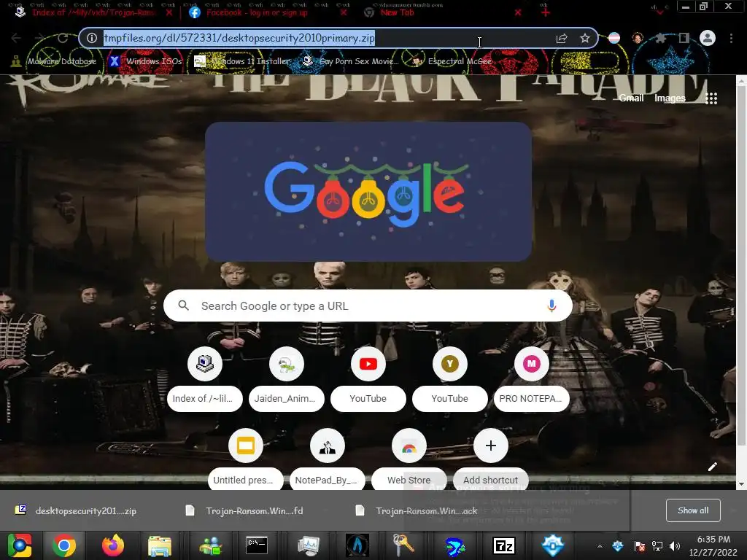Open the keys icon app on taskbar
Image resolution: width=747 pixels, height=560 pixels.
click(403, 545)
